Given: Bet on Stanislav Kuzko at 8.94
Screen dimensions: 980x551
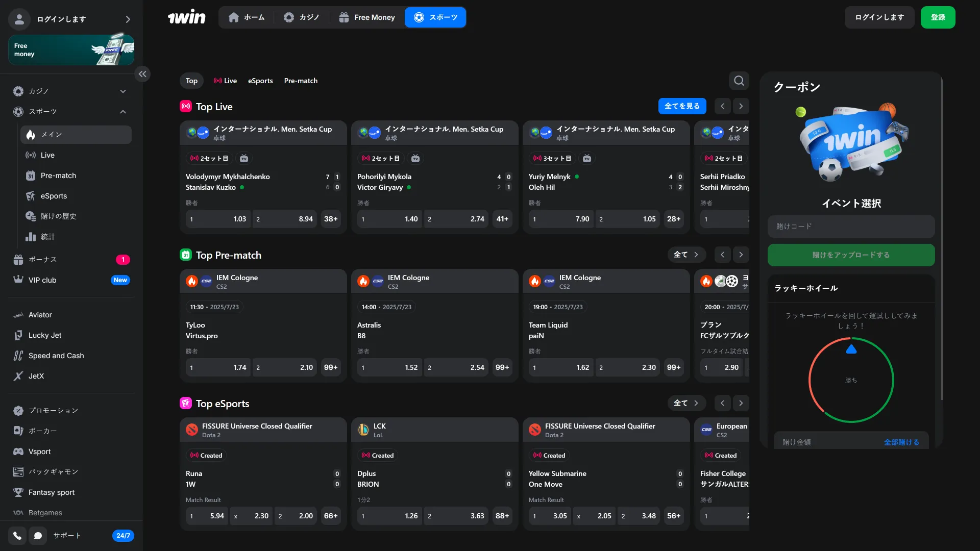Looking at the screenshot, I should [x=284, y=219].
